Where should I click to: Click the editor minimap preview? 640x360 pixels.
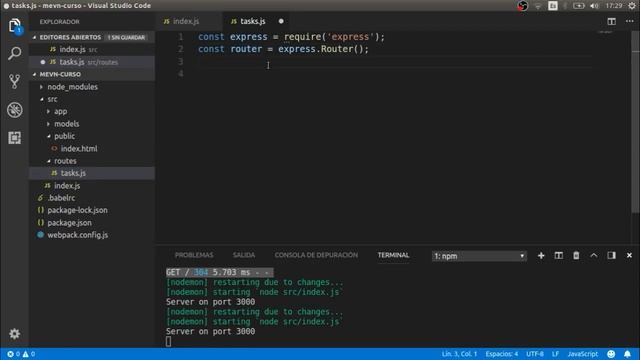pos(605,33)
